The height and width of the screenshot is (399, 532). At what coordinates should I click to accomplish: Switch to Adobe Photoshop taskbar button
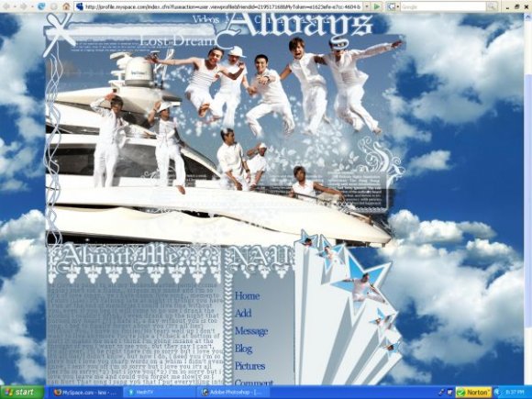tap(233, 393)
